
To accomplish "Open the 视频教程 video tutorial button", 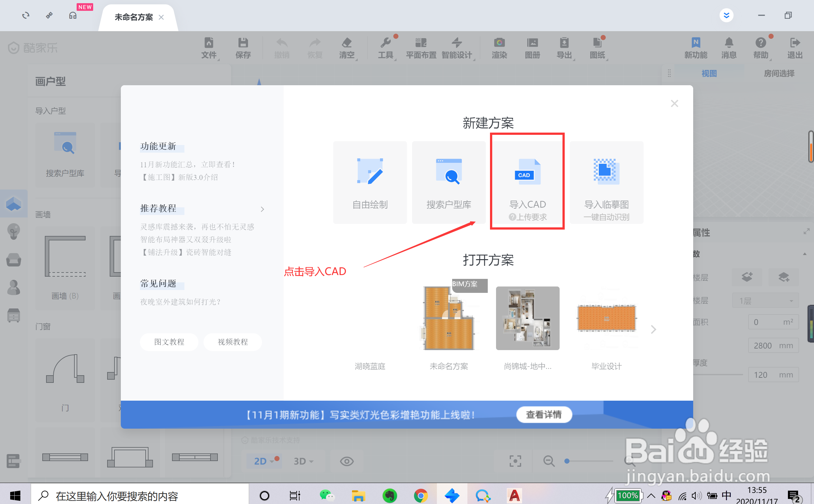I will pos(232,342).
